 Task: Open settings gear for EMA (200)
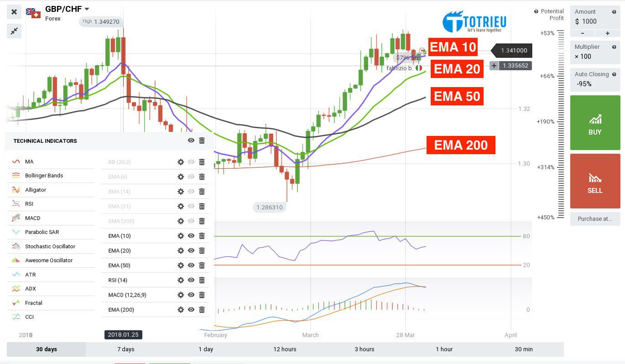pos(181,310)
